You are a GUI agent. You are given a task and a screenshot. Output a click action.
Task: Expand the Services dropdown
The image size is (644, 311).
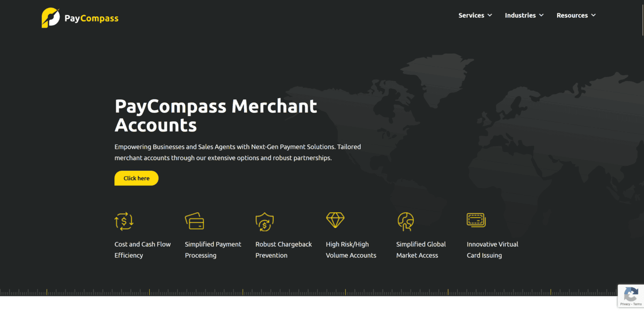pyautogui.click(x=475, y=15)
